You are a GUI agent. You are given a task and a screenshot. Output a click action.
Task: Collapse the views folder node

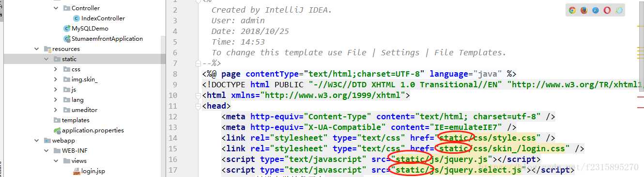coord(56,161)
